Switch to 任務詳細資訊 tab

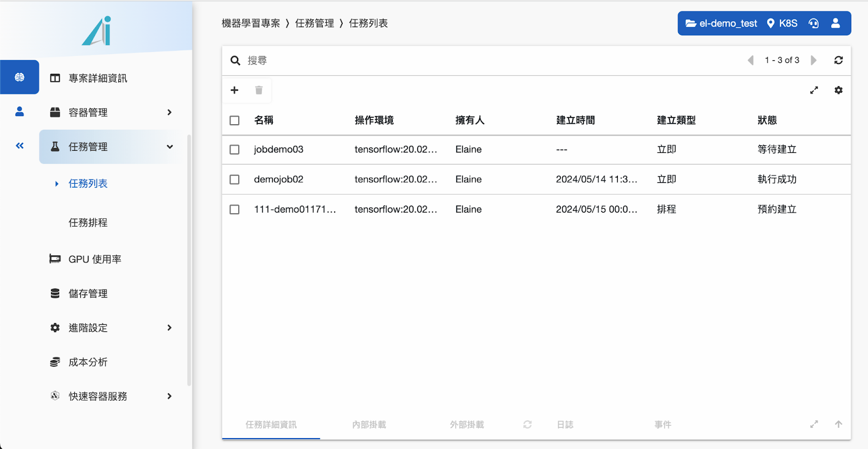(x=271, y=425)
